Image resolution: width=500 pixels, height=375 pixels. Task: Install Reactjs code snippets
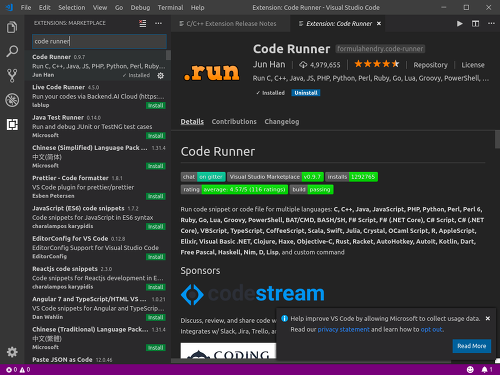pyautogui.click(x=156, y=287)
